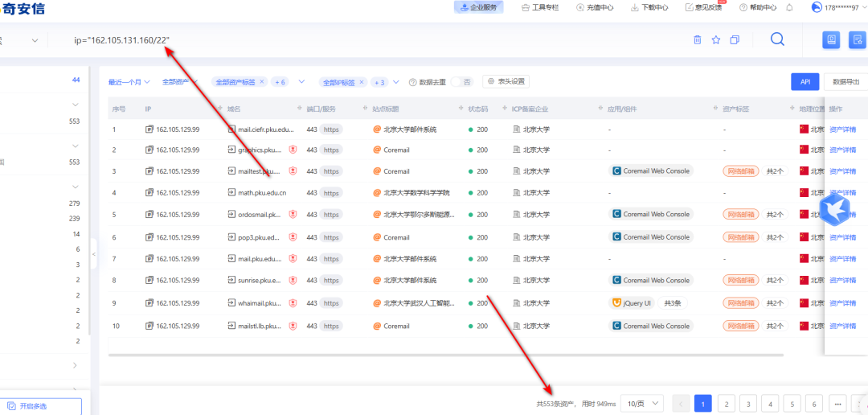Go to page 6
Image resolution: width=868 pixels, height=415 pixels.
point(813,404)
